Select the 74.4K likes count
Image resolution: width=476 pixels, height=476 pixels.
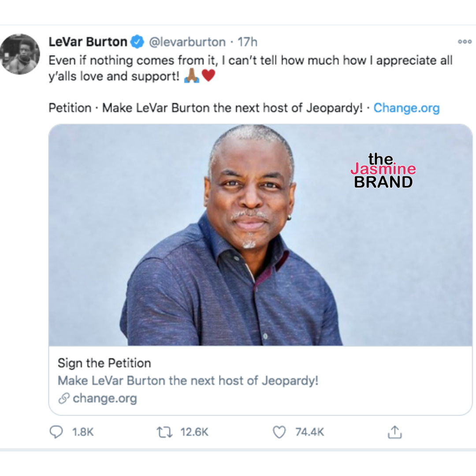click(x=309, y=432)
